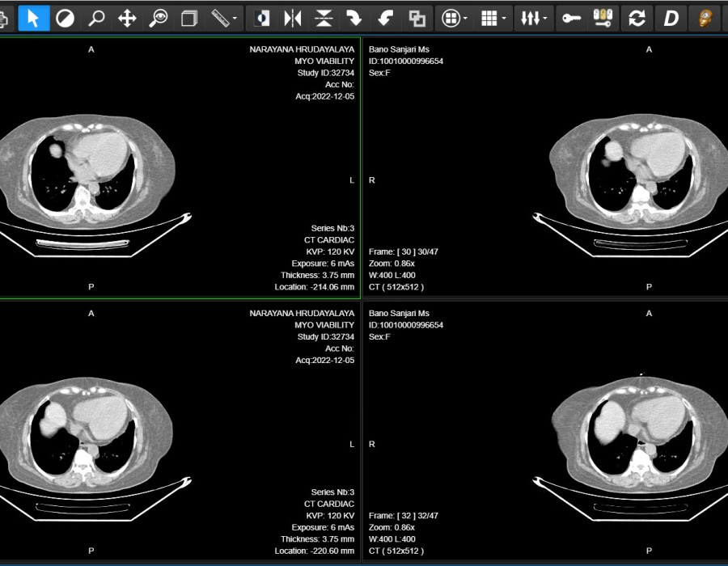Screen dimensions: 728x566
Task: Select the arrow pointer tool
Action: 33,18
